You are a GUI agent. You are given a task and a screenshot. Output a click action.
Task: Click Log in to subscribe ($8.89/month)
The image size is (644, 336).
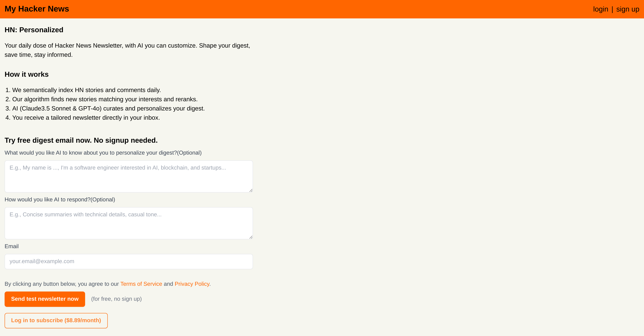click(x=56, y=320)
